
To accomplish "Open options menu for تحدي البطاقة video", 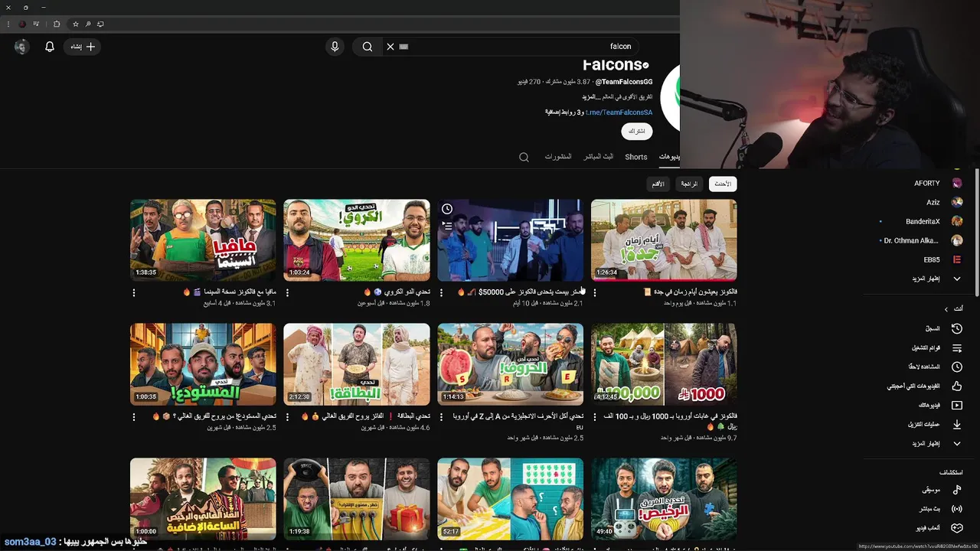I will click(x=287, y=417).
